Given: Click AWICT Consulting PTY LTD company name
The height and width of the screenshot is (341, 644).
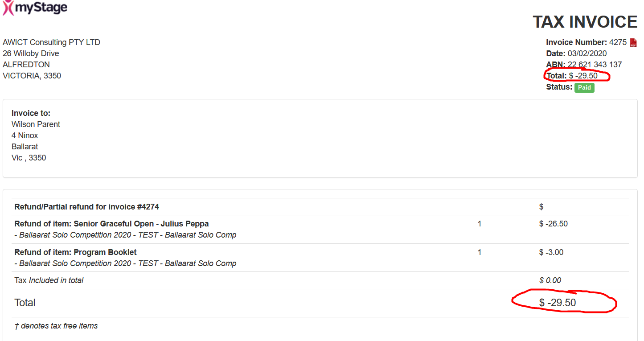Looking at the screenshot, I should coord(52,42).
